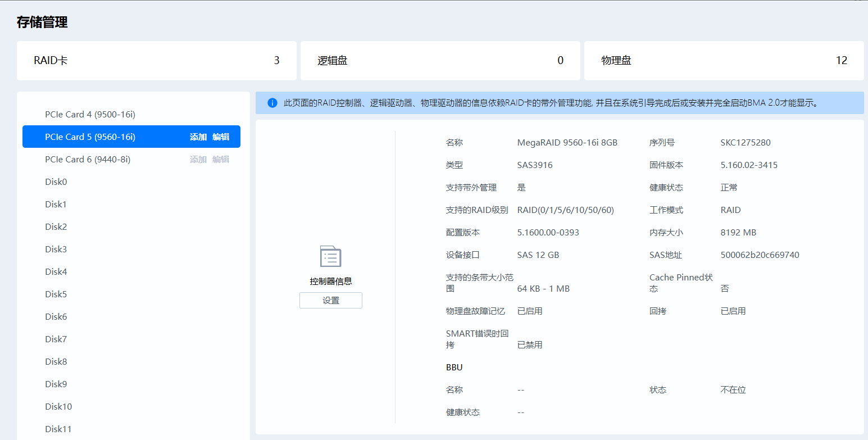Select Disk9 in the device list
This screenshot has height=440, width=868.
pos(56,384)
